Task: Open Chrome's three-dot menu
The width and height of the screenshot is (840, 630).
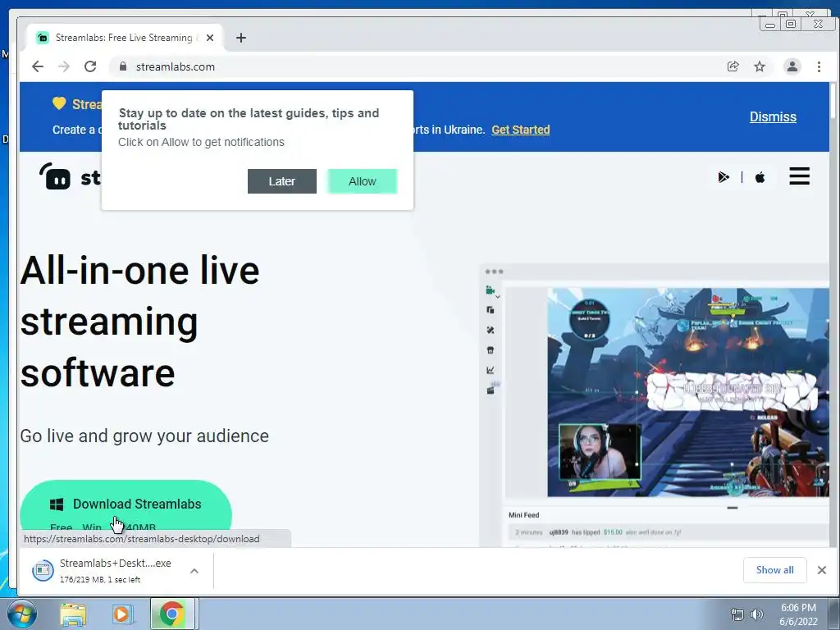Action: pyautogui.click(x=819, y=66)
